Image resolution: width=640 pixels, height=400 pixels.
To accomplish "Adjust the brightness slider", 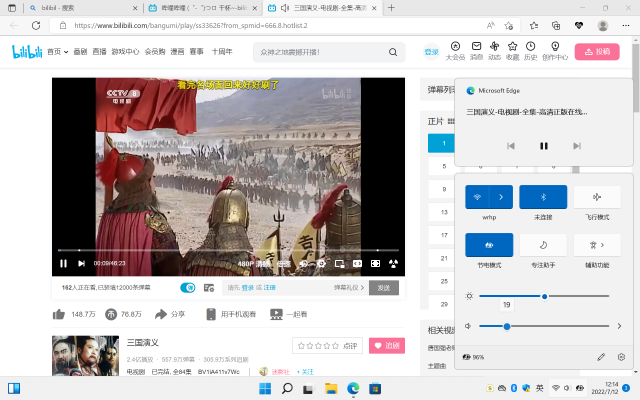I will coord(544,296).
